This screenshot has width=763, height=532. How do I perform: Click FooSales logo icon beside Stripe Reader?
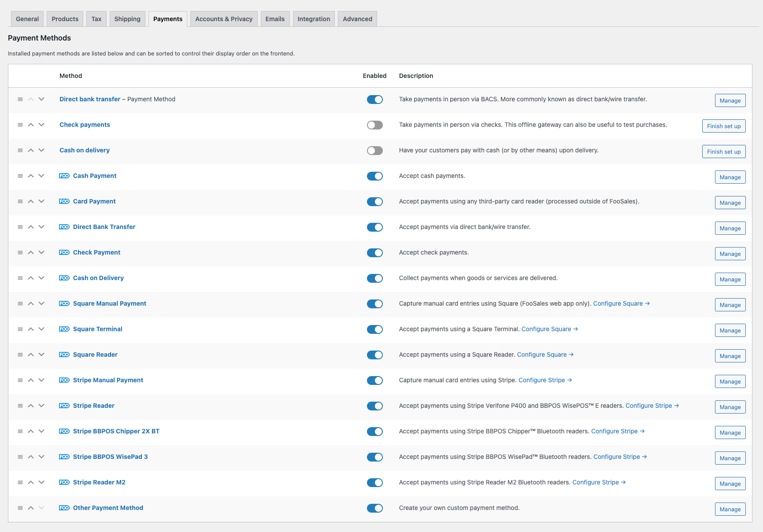pyautogui.click(x=64, y=406)
